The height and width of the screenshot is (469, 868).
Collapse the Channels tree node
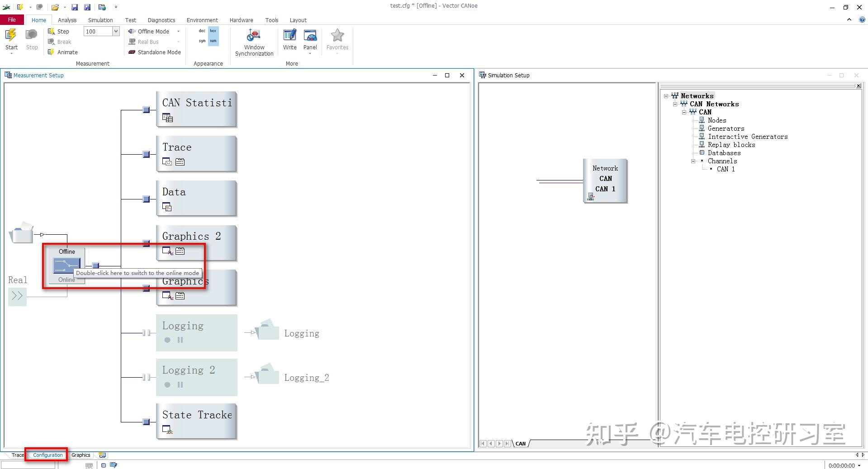[693, 161]
